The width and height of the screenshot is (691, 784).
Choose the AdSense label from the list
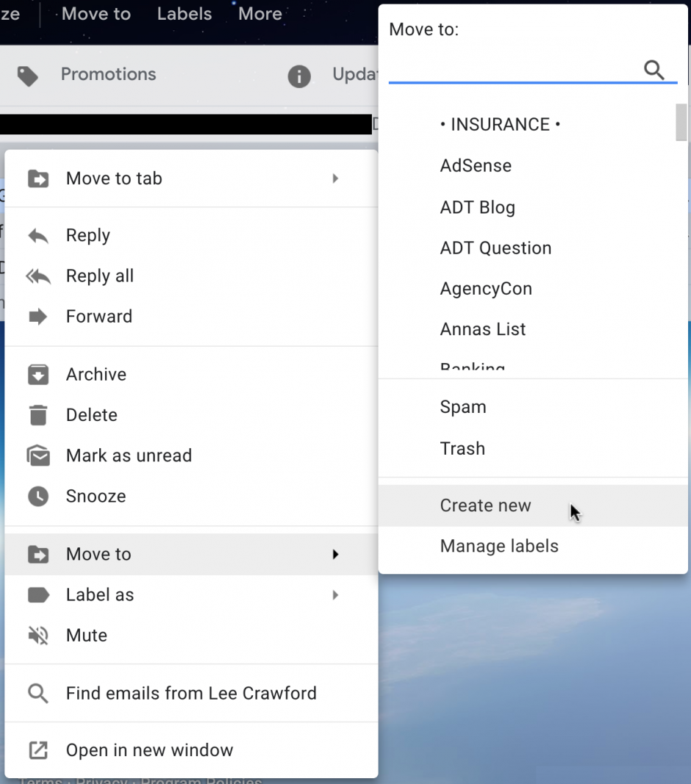476,165
